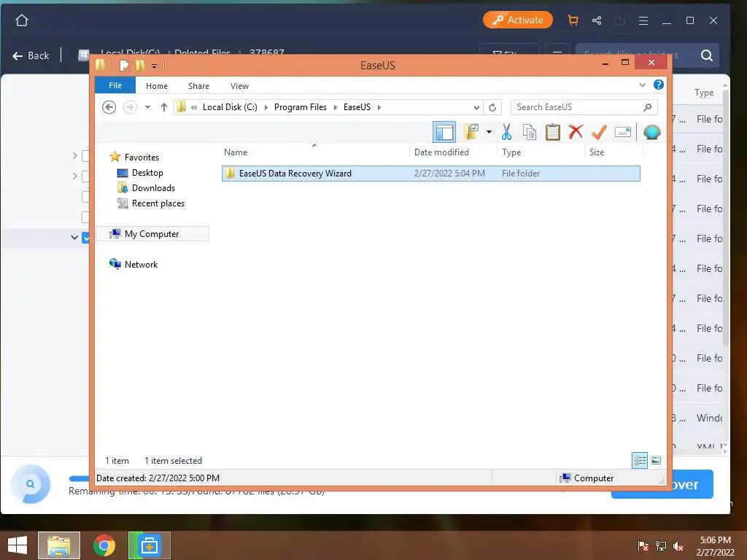The height and width of the screenshot is (560, 747).
Task: Click search magnifier in Explorer search box
Action: 648,107
